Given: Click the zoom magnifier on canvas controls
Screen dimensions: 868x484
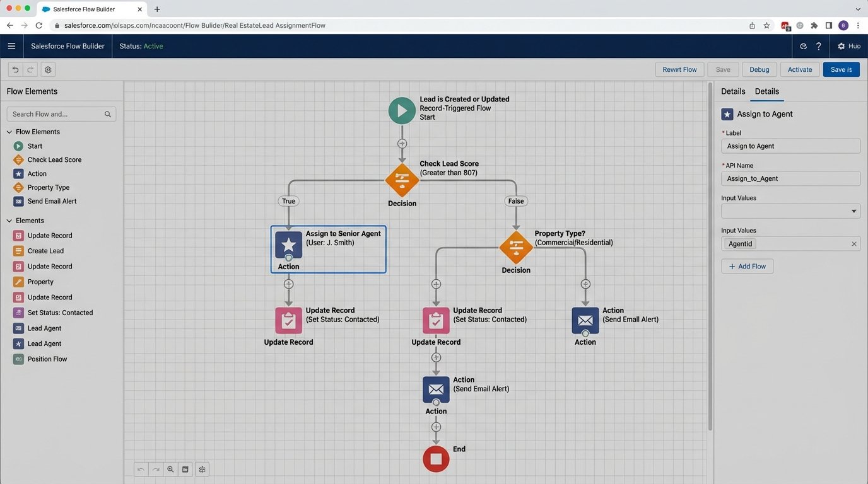Looking at the screenshot, I should pos(170,469).
